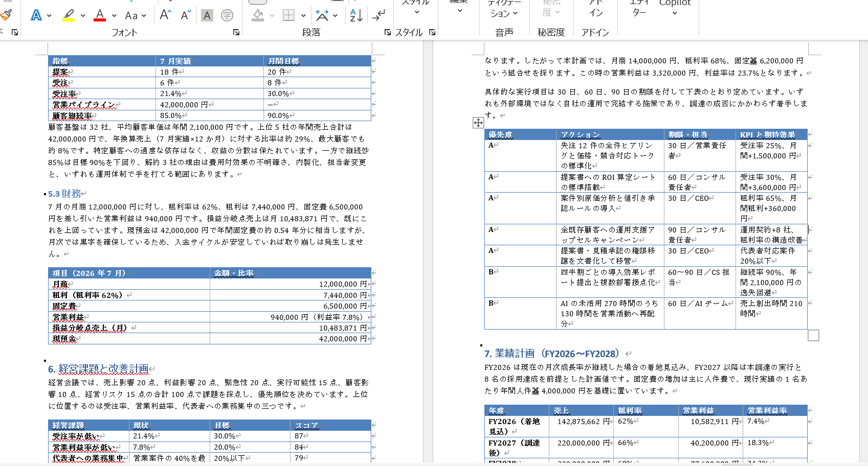The image size is (868, 466).
Task: Open the Change Case (Aa) menu
Action: click(x=131, y=15)
